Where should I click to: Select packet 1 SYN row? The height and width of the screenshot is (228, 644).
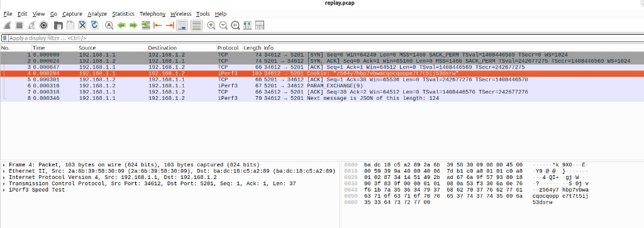point(322,54)
